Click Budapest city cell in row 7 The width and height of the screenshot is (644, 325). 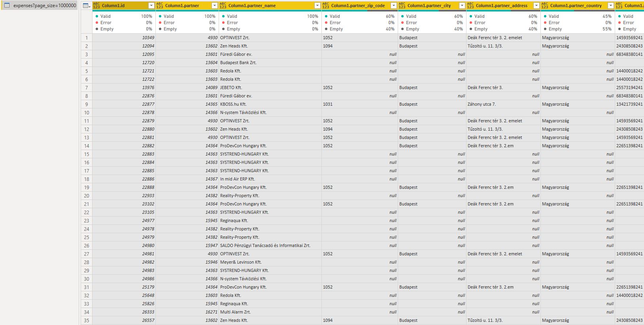pyautogui.click(x=432, y=87)
